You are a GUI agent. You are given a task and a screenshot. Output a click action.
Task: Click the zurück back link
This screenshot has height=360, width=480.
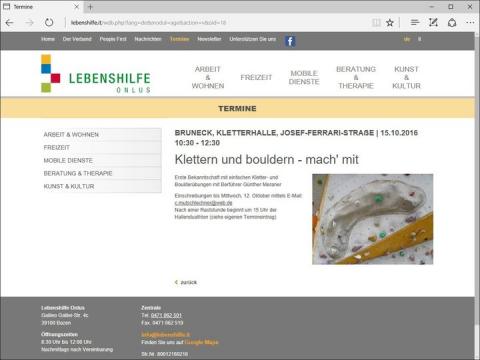pos(186,282)
